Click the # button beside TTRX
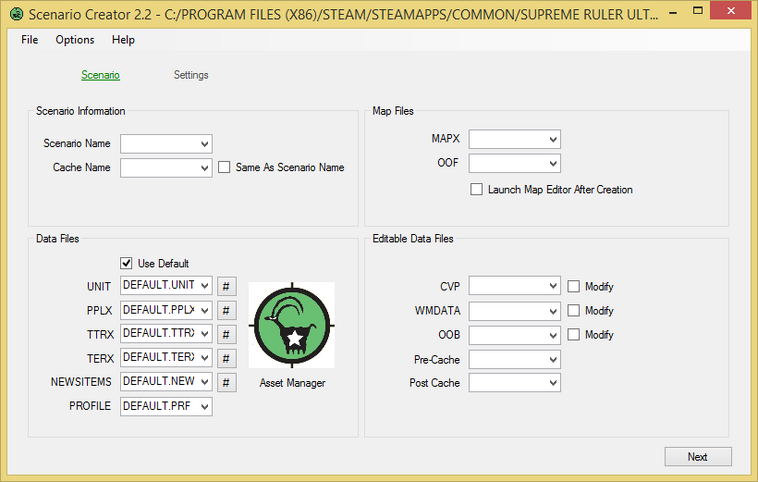The width and height of the screenshot is (758, 482). [x=226, y=335]
